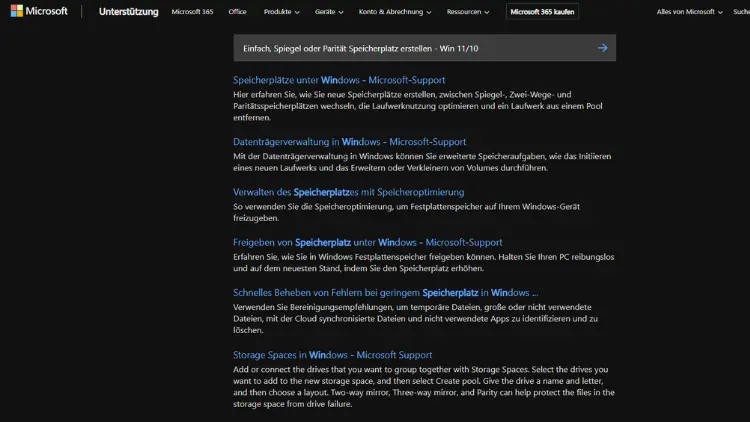Open Schnelles Beheben von Fehlern result
This screenshot has height=422, width=750.
(x=386, y=292)
